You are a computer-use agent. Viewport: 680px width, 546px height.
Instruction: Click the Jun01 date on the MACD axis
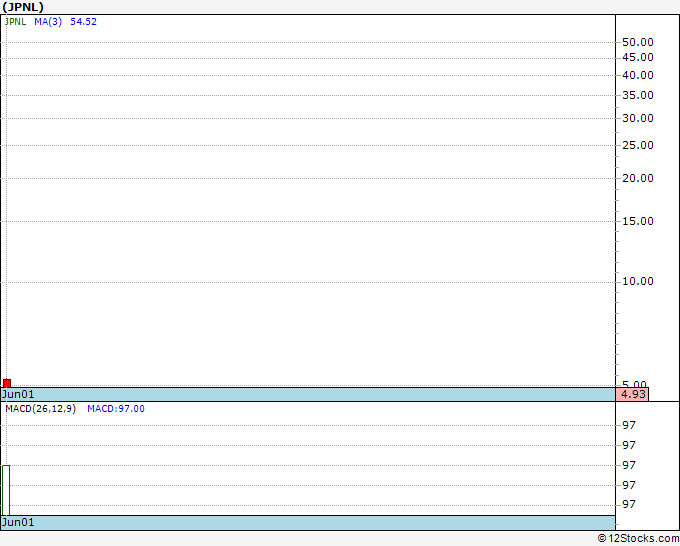click(x=18, y=522)
